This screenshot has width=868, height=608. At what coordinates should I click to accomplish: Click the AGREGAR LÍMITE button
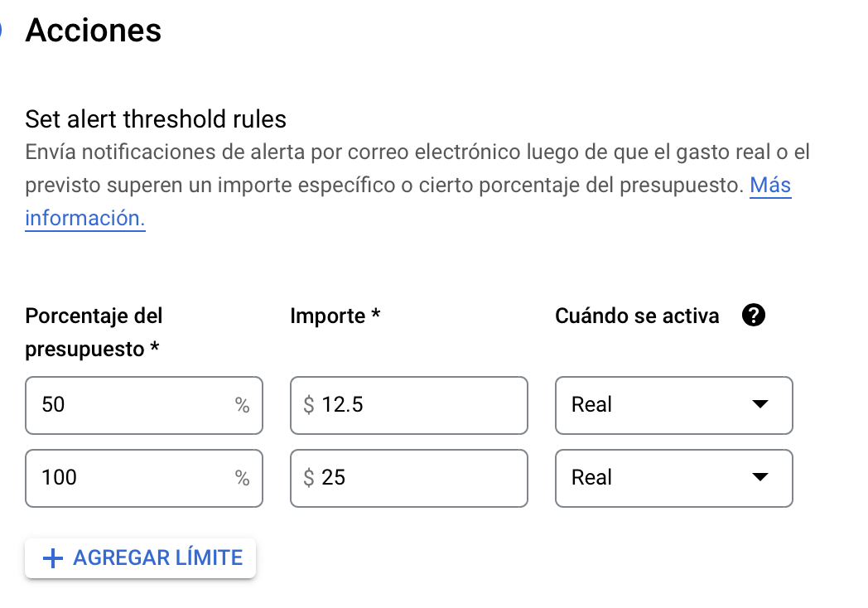[x=141, y=558]
